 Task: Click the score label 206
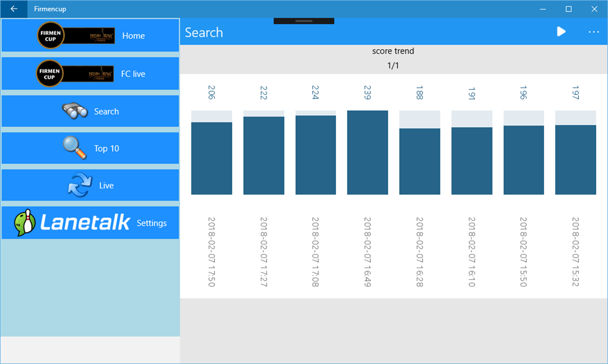pos(212,92)
